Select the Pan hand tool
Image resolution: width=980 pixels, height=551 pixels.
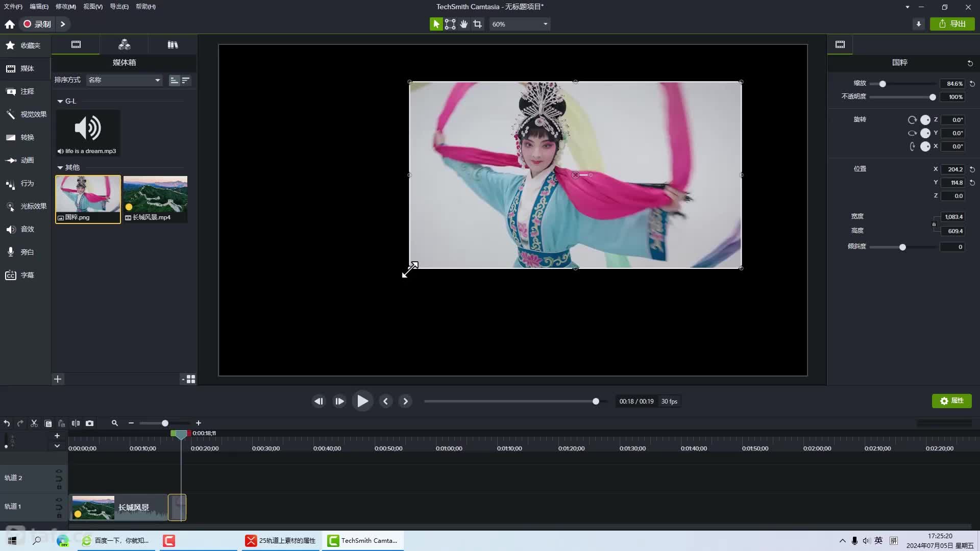[464, 24]
